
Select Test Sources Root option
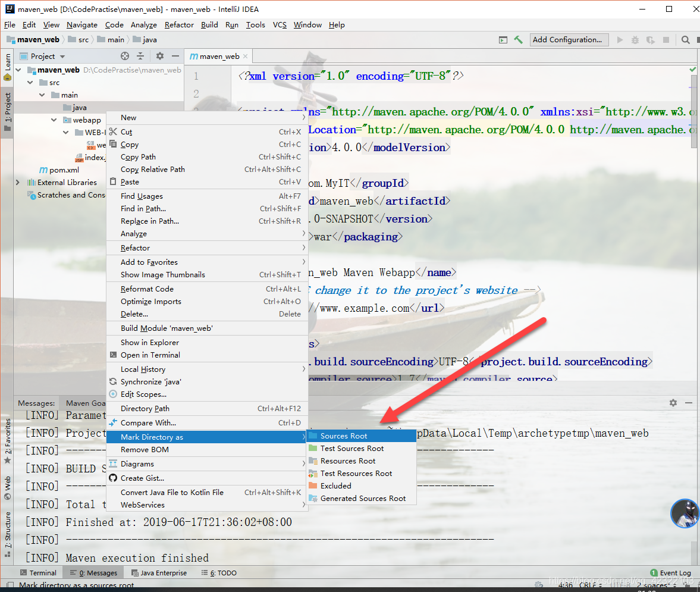click(362, 448)
